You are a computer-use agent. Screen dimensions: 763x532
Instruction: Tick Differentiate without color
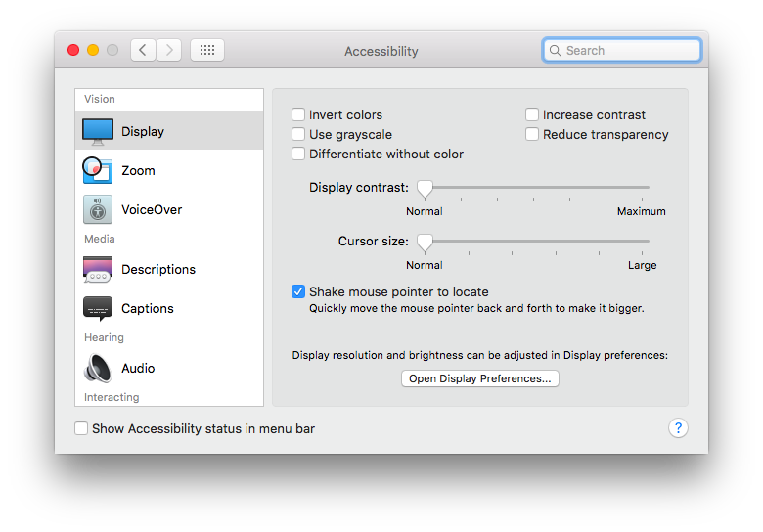298,154
